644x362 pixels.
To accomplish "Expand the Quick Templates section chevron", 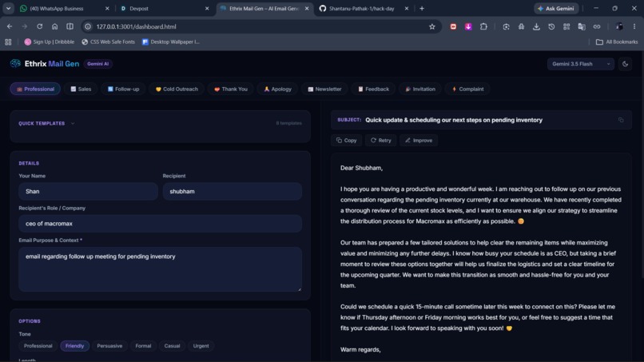I will (x=73, y=123).
